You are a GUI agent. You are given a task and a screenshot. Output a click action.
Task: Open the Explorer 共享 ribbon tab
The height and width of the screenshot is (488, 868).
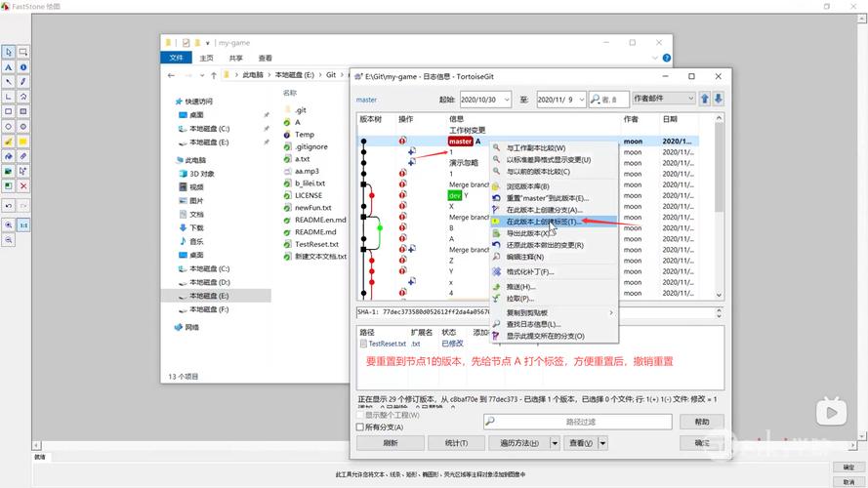(x=236, y=58)
